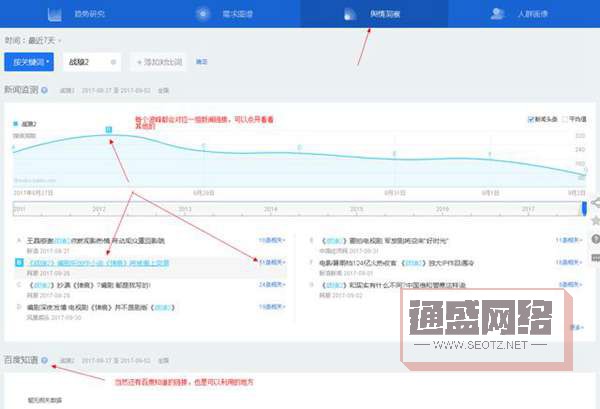Click the 确定 link next to 添加对比词
Screen dimensions: 600x409
point(202,62)
